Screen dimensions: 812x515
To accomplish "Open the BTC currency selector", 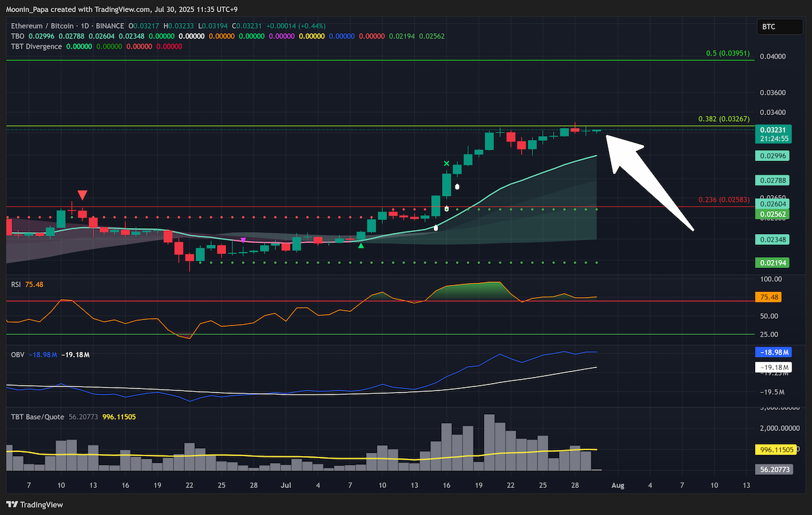I will [x=769, y=27].
